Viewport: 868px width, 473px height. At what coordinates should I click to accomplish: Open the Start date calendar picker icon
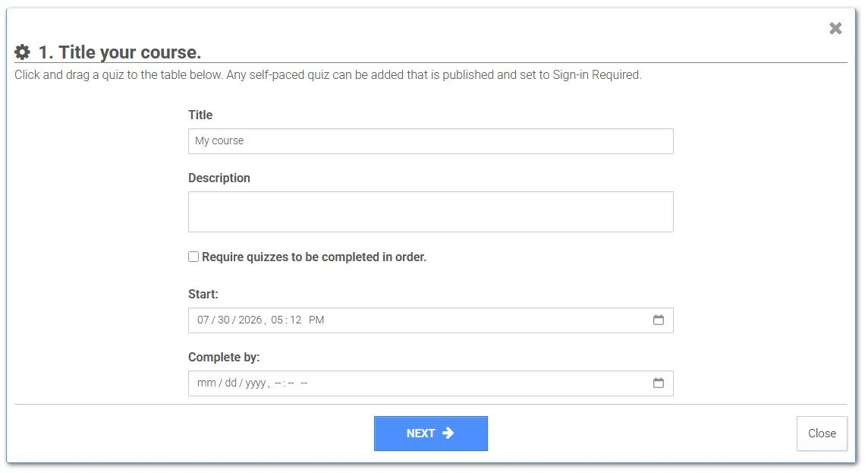tap(658, 320)
